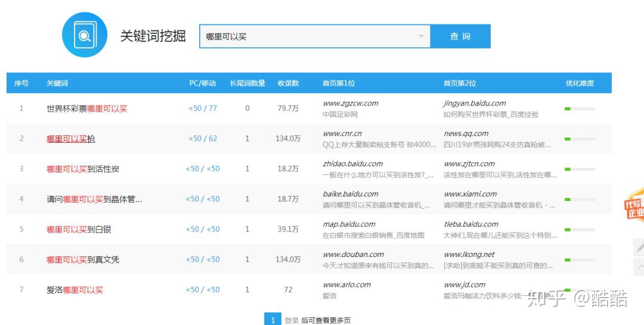Screen dimensions: 644x325
Task: Click www.jd.com second-place result
Action: (464, 284)
